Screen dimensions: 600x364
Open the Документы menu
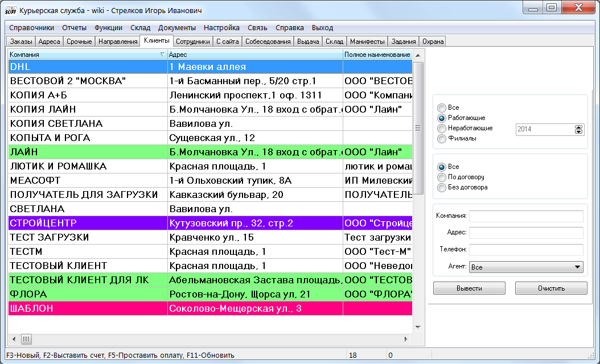click(x=177, y=27)
